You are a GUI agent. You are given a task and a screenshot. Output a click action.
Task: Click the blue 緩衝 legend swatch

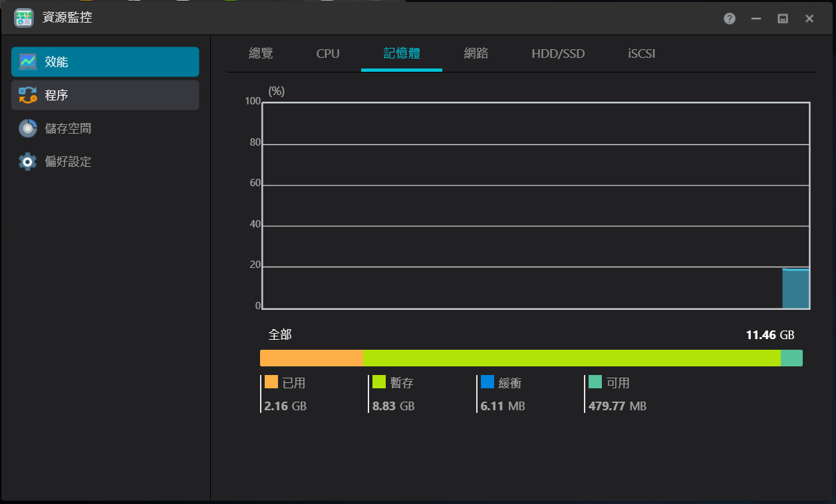(x=488, y=382)
